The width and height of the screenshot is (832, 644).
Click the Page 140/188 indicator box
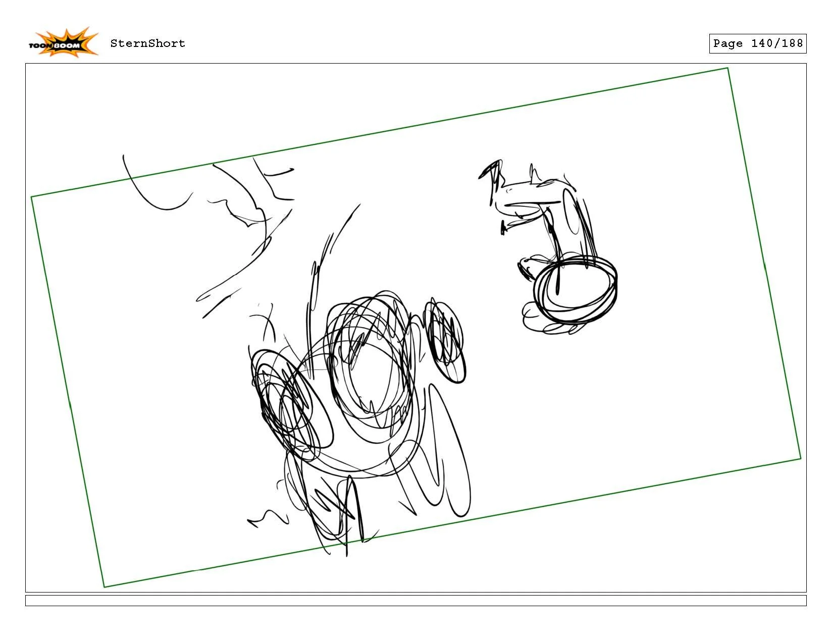coord(758,44)
